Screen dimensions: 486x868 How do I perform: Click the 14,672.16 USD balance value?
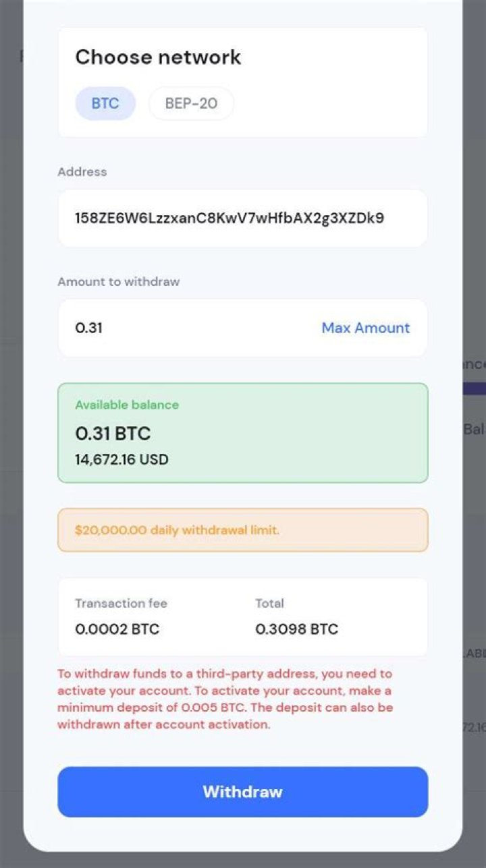click(122, 460)
